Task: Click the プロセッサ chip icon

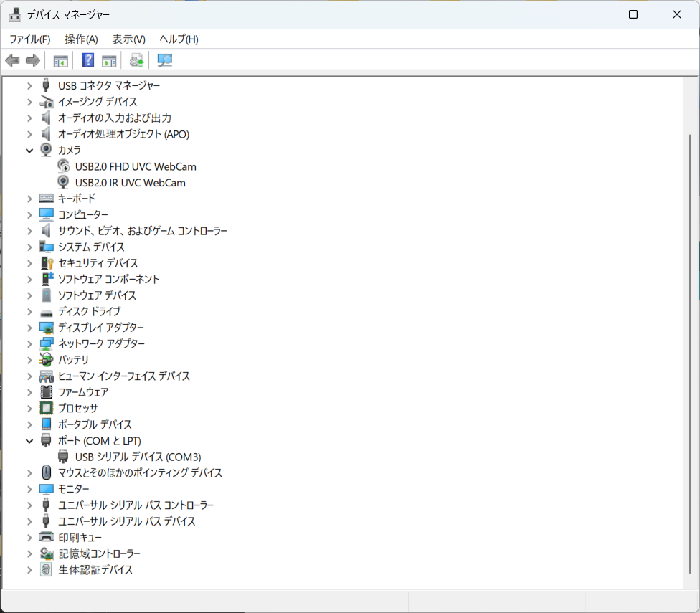Action: (47, 408)
